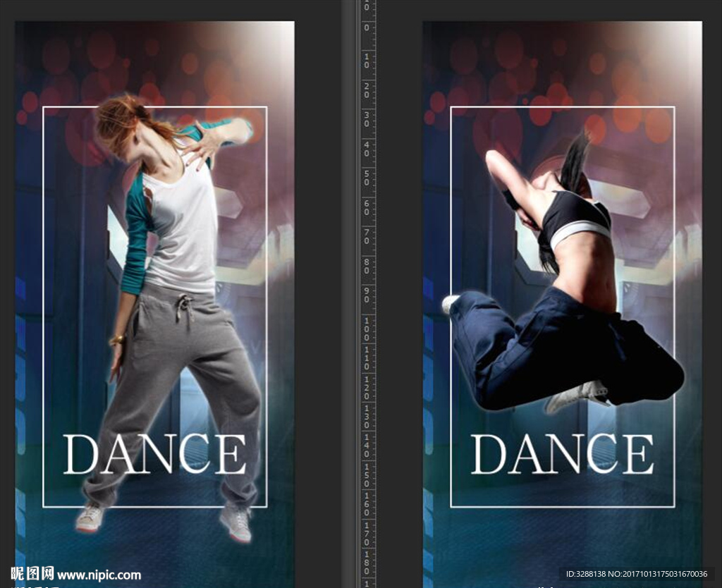This screenshot has height=588, width=722.
Task: Click the vertical ruler between the documents
Action: 367,294
